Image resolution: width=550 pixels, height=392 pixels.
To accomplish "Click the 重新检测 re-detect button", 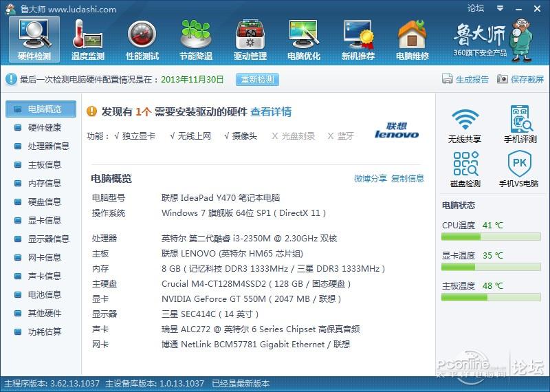I will pos(257,79).
